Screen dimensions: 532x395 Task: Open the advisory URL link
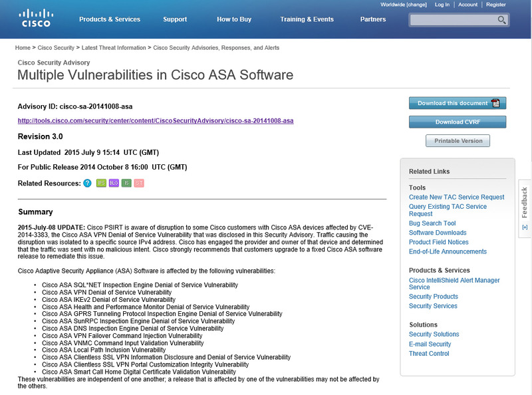(x=156, y=121)
